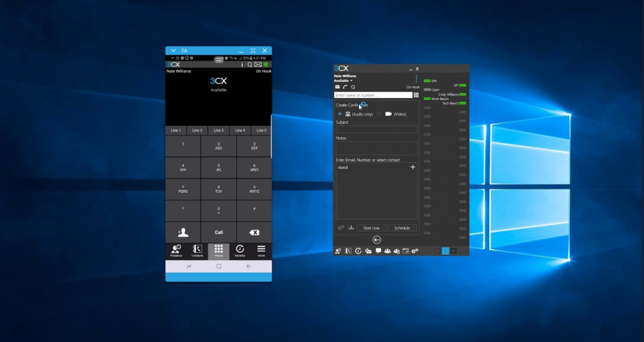
Task: Tap dialpad key 5 JKL
Action: (x=218, y=167)
